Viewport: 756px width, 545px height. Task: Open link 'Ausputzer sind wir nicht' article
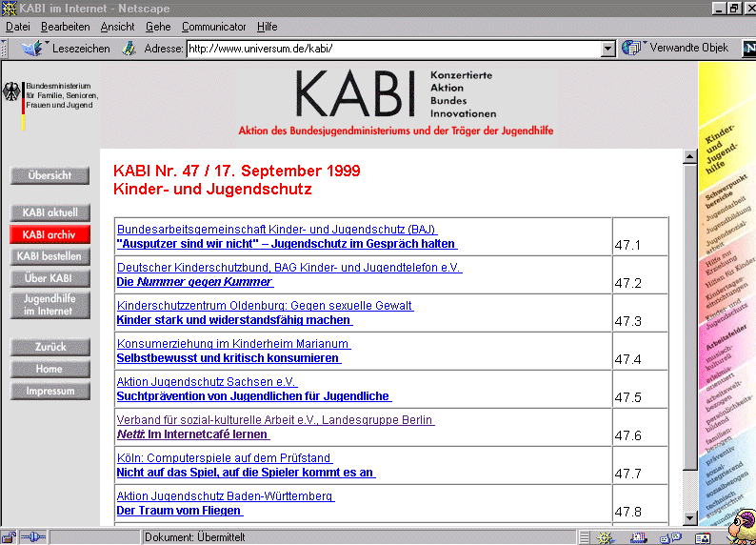[x=287, y=244]
